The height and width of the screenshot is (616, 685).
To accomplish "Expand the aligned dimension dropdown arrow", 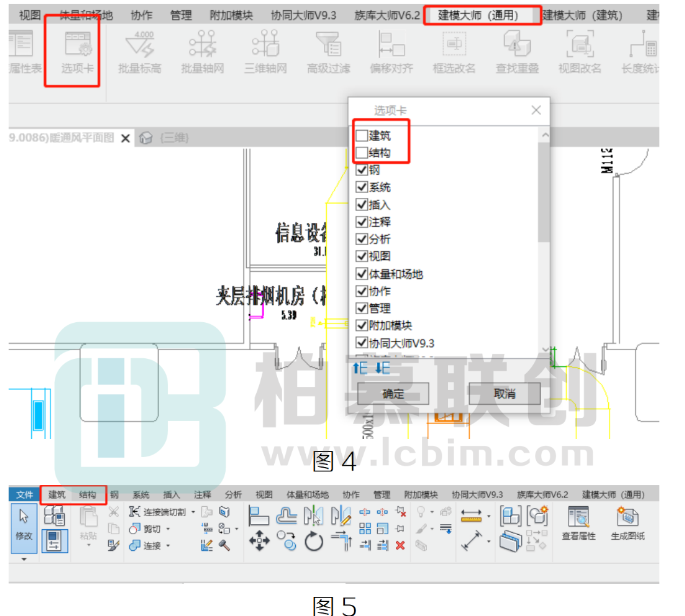I will [489, 542].
